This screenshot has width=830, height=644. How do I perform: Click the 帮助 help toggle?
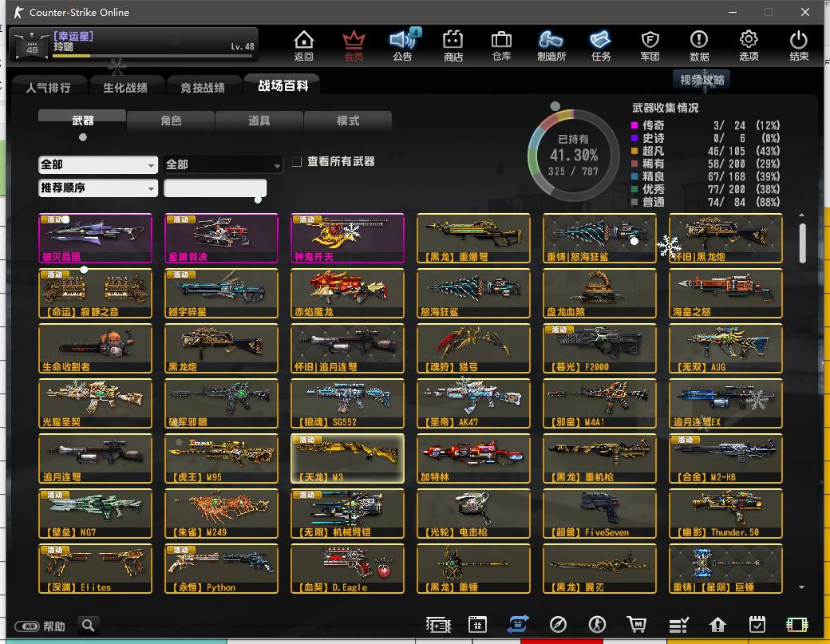click(40, 626)
